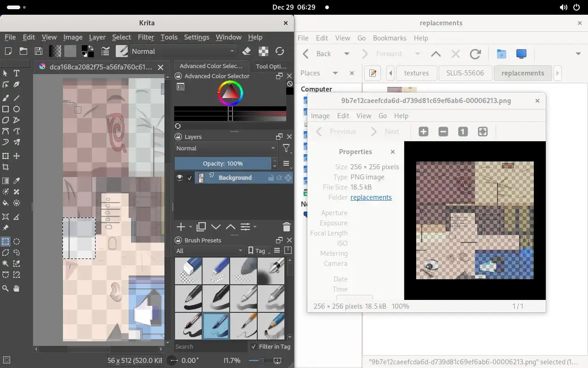Select the Color Sampler eyedropper tool
Viewport: 588px width, 368px height.
(17, 181)
